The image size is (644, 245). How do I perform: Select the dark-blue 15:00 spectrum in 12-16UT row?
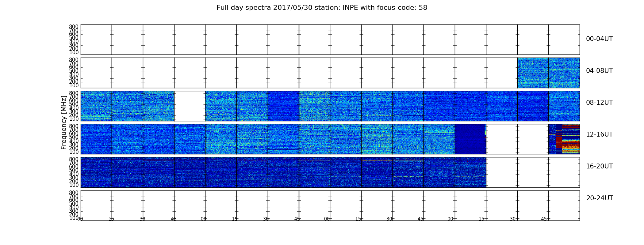[x=470, y=139]
